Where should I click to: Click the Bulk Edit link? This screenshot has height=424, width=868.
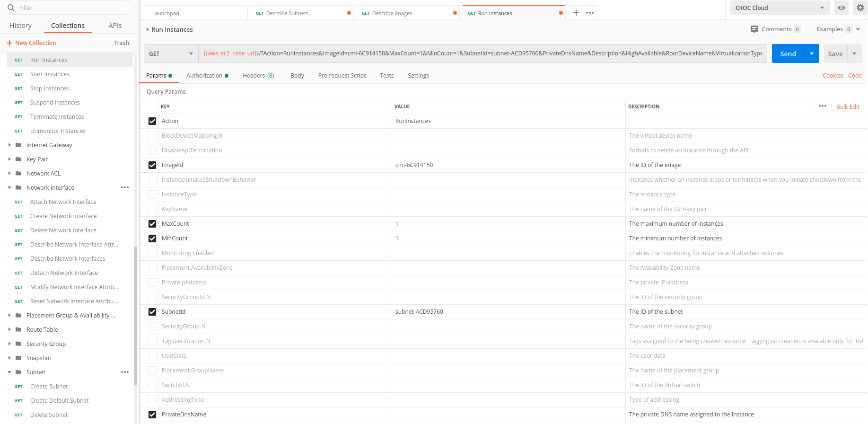tap(848, 106)
